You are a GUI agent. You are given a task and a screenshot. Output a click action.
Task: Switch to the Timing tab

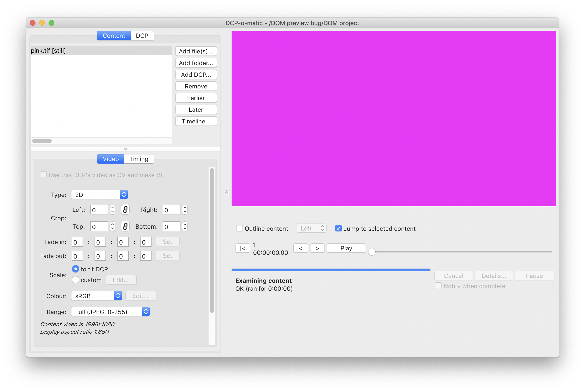[x=139, y=159]
